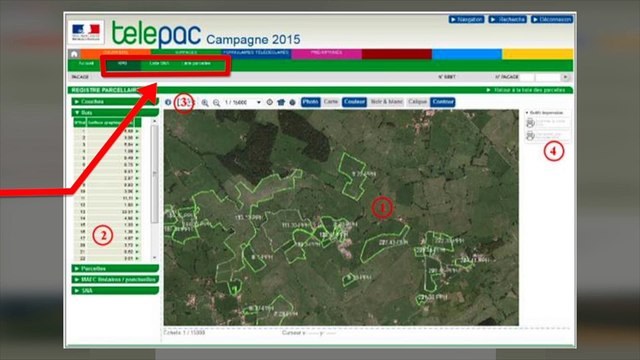
Task: Select the RPG submenu item
Action: [x=122, y=64]
